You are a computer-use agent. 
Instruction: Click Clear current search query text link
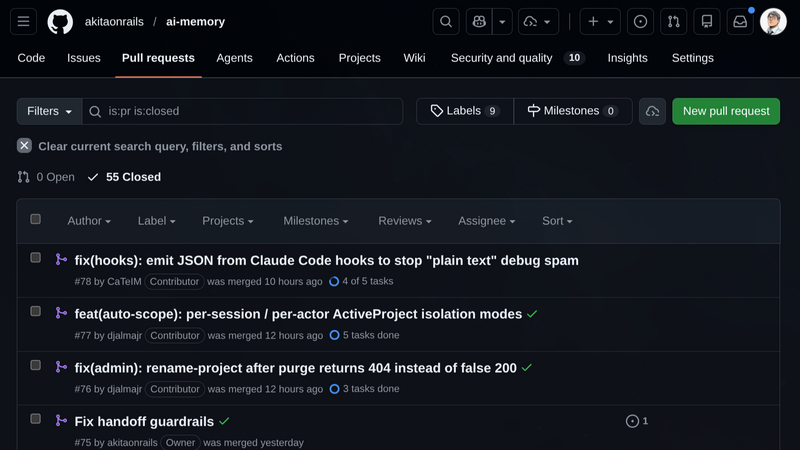[x=160, y=146]
